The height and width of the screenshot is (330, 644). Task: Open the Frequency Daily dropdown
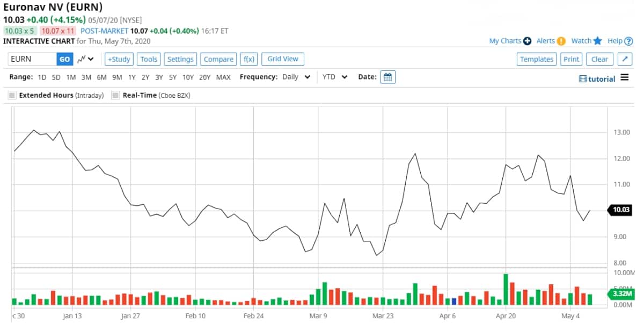[297, 77]
